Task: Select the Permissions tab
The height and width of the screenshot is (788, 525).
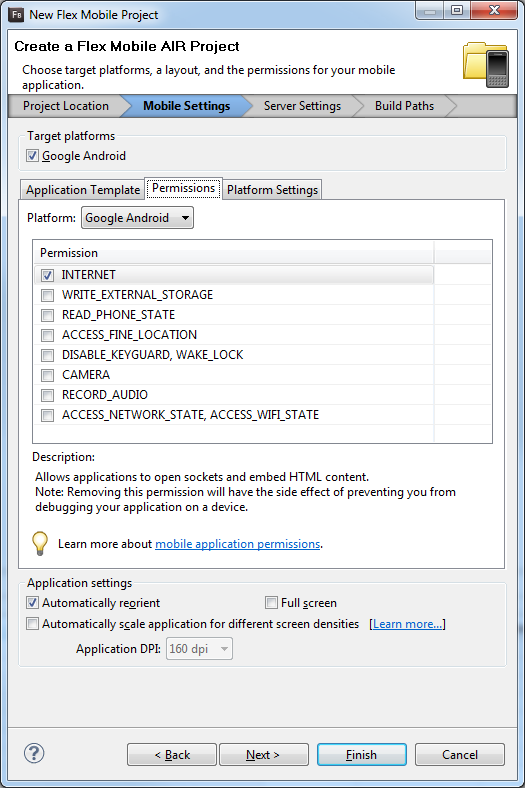Action: click(183, 188)
